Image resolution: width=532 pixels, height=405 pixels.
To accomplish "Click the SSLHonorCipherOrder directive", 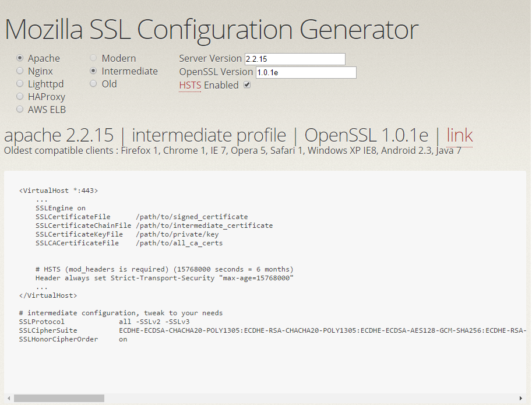I will 58,339.
